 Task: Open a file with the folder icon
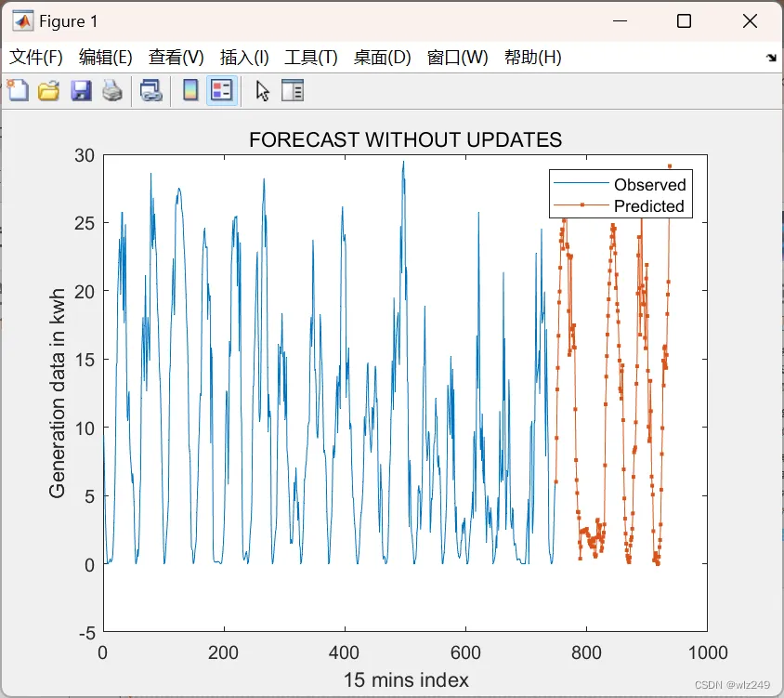pyautogui.click(x=49, y=90)
